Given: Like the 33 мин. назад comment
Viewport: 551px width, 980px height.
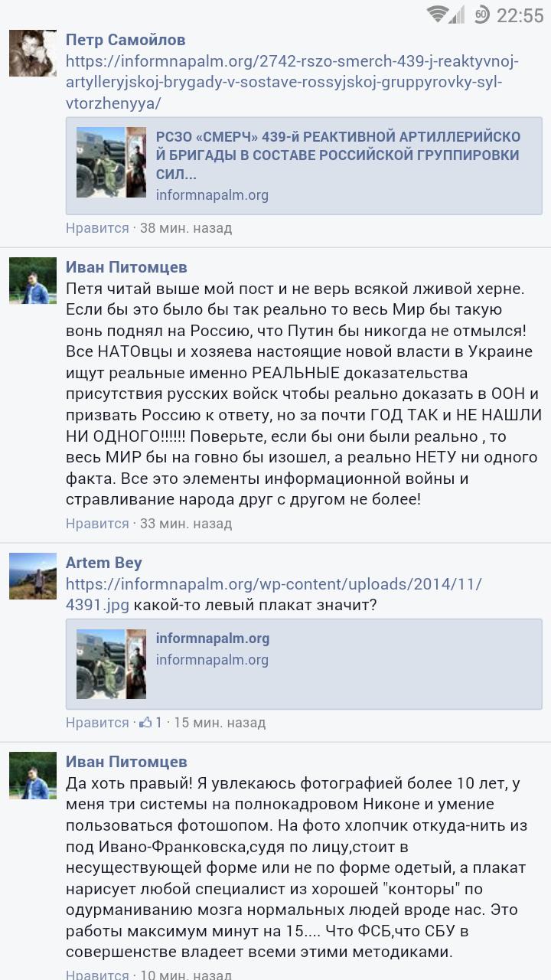Looking at the screenshot, I should pos(97,524).
